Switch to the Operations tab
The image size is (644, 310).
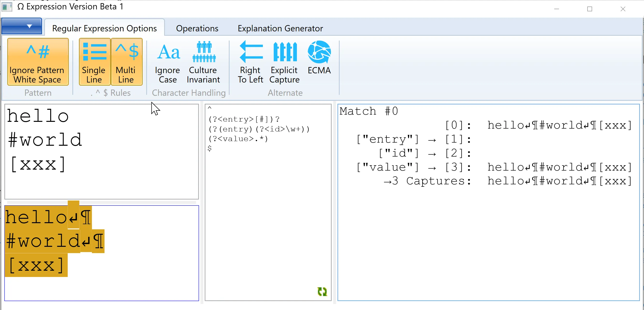point(197,28)
